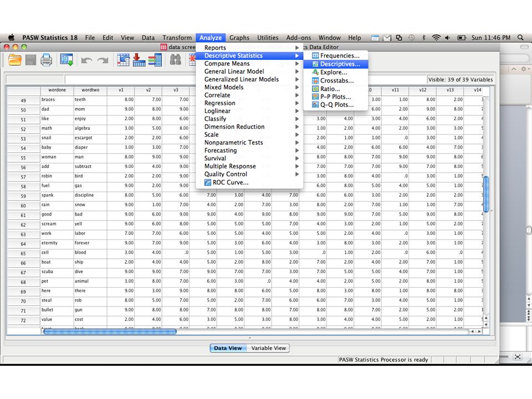This screenshot has height=399, width=532.
Task: Select the wordone column header
Action: coord(57,90)
